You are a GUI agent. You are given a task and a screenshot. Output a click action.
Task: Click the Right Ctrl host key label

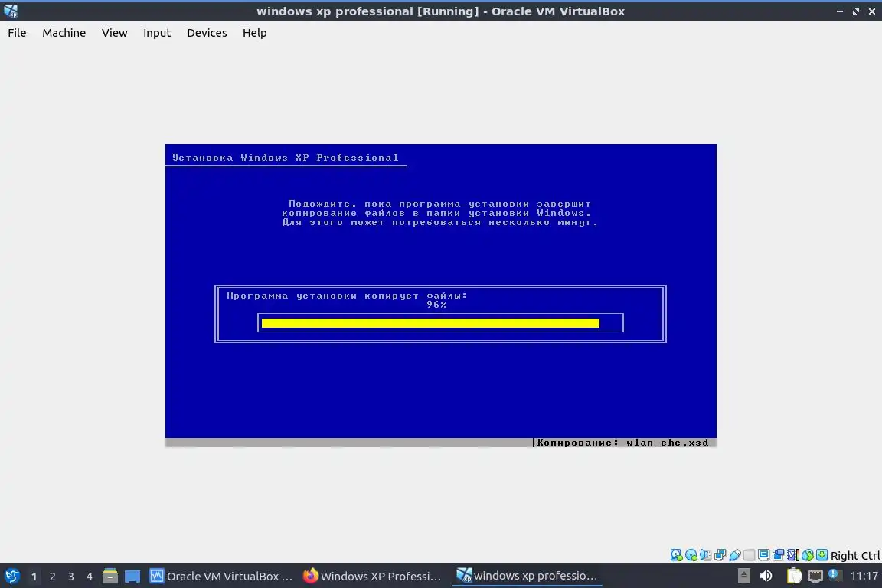pos(855,555)
